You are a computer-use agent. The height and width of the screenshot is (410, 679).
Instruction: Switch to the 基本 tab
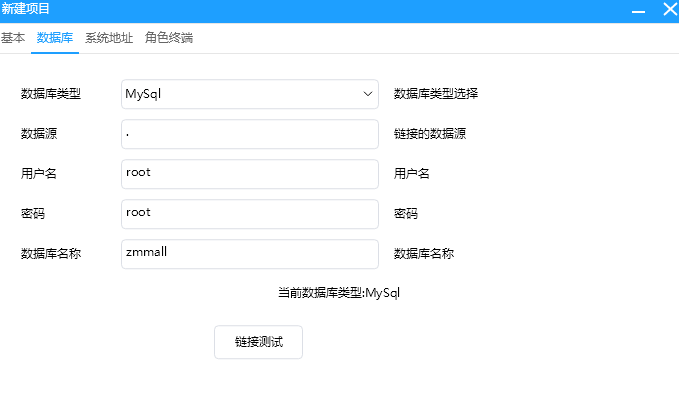click(13, 38)
